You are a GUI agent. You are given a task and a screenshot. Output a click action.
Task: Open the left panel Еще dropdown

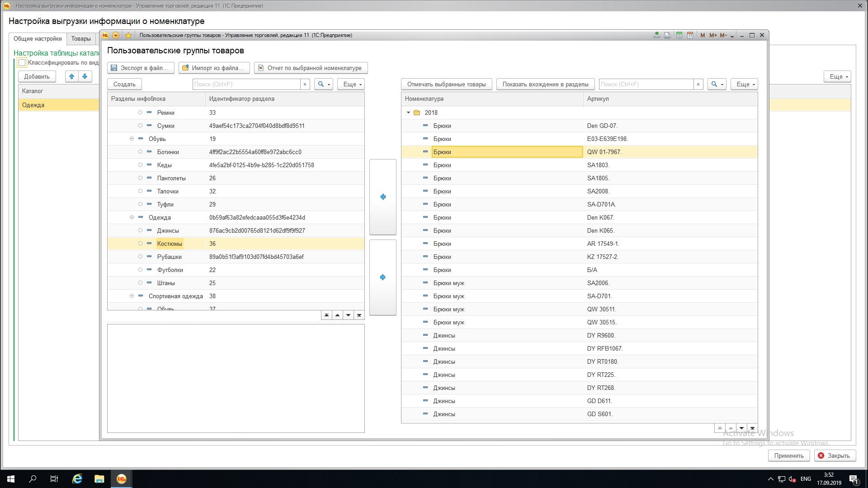350,84
